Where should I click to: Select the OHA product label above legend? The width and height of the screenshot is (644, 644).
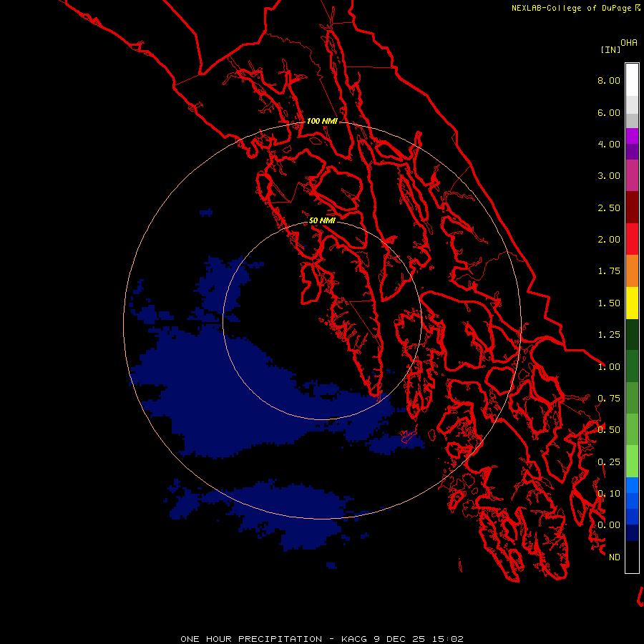coord(629,43)
